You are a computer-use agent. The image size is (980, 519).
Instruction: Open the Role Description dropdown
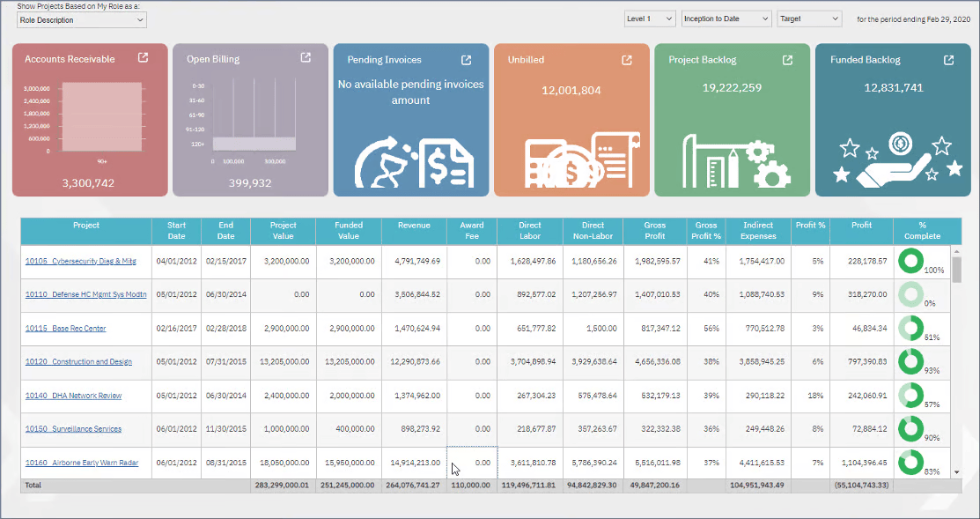[x=81, y=19]
